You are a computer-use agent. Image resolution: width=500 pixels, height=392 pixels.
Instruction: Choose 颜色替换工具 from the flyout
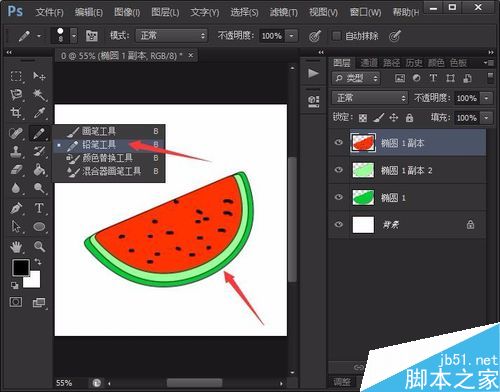tap(109, 158)
